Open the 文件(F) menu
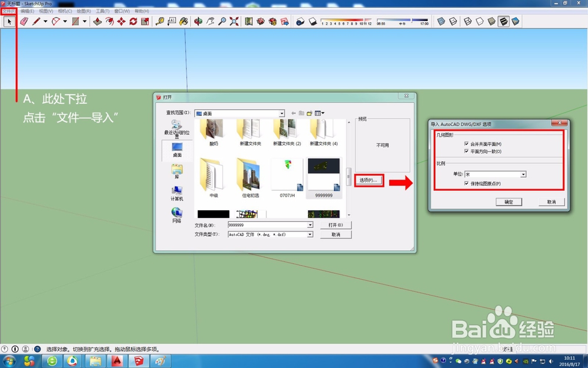The width and height of the screenshot is (588, 368). click(8, 11)
